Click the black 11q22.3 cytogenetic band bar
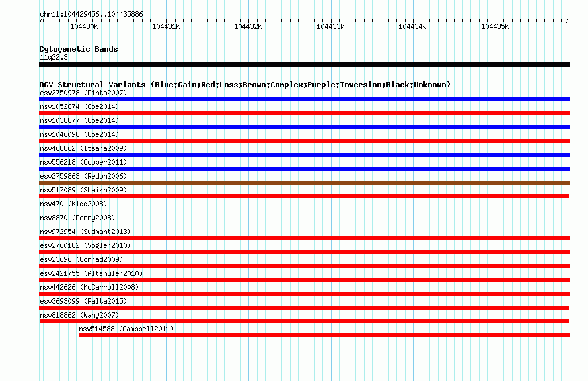588x381 pixels. coord(304,64)
